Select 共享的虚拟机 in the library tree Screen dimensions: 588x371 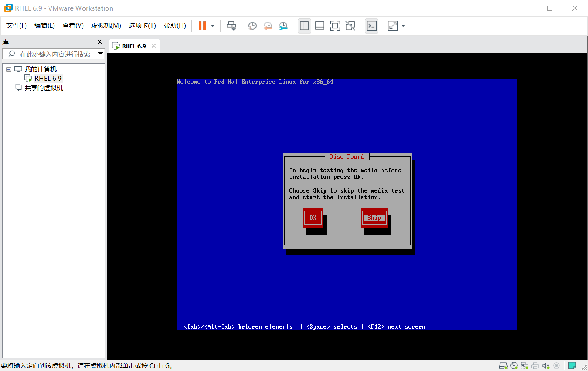click(x=44, y=88)
